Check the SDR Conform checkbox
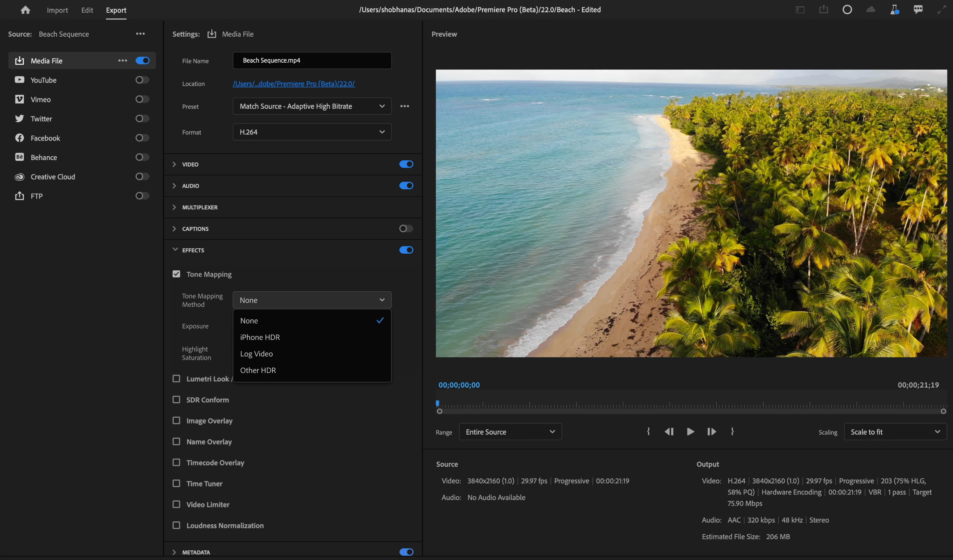953x560 pixels. click(x=176, y=400)
